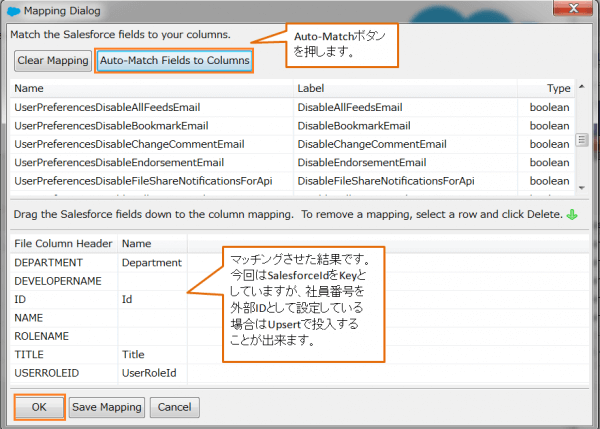Click the File Column Header column title
Viewport: 600px width, 429px height.
tap(64, 244)
